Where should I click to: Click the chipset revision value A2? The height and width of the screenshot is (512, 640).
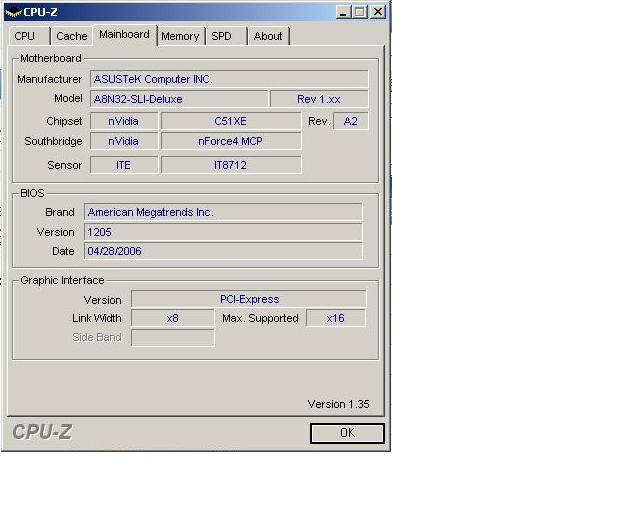351,121
